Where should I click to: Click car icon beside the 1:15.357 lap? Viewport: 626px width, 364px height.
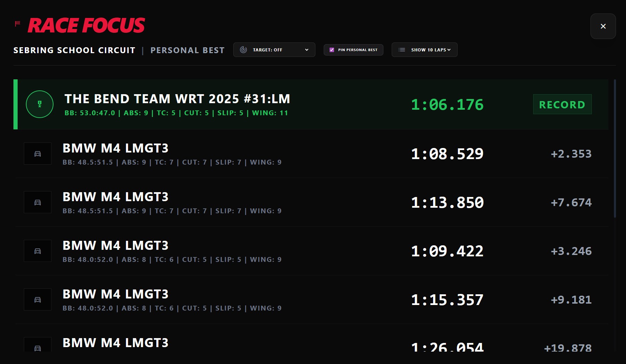pos(38,299)
